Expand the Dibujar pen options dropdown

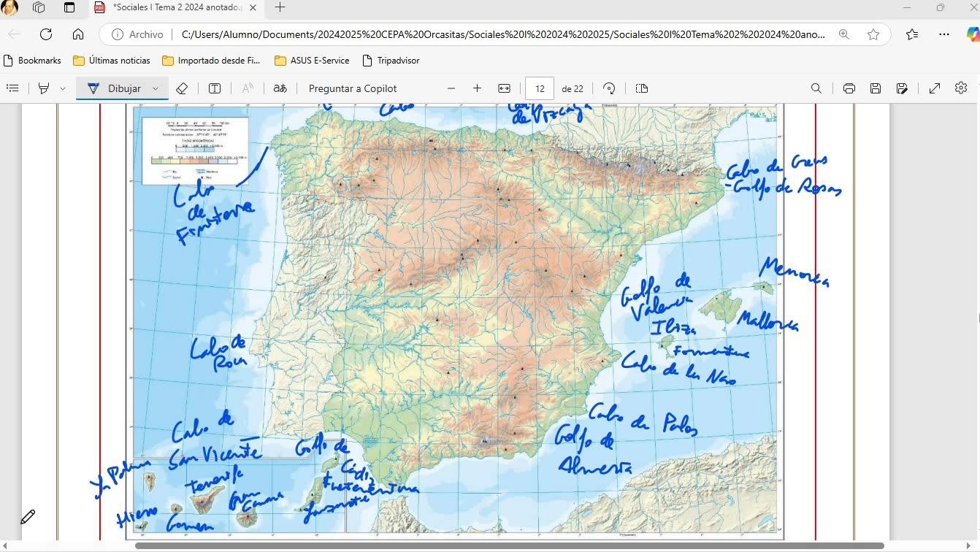(156, 88)
